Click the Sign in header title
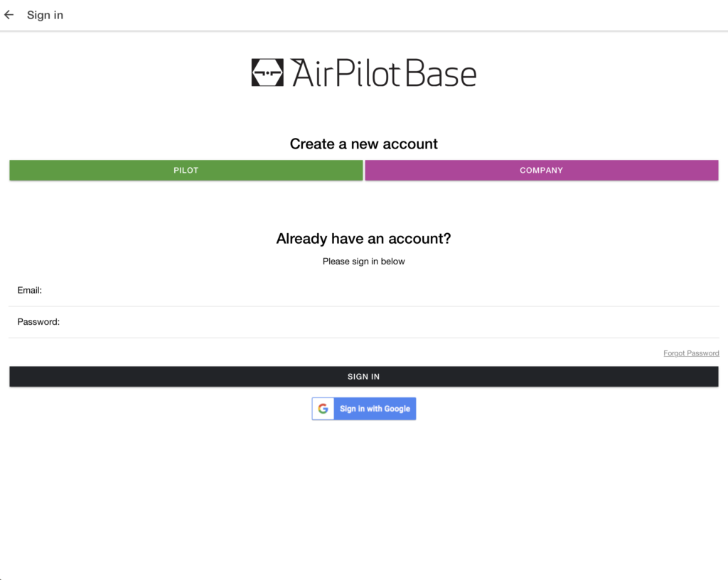728x580 pixels. click(x=45, y=15)
